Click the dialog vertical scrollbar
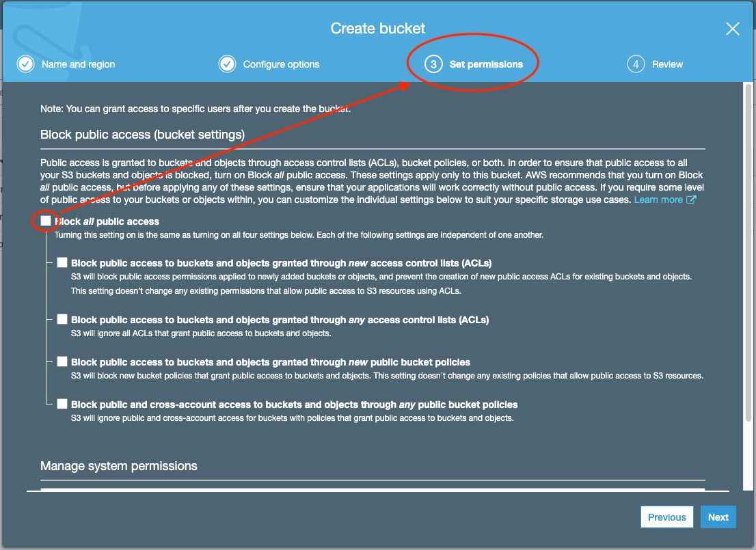Image resolution: width=756 pixels, height=550 pixels. pos(748,252)
